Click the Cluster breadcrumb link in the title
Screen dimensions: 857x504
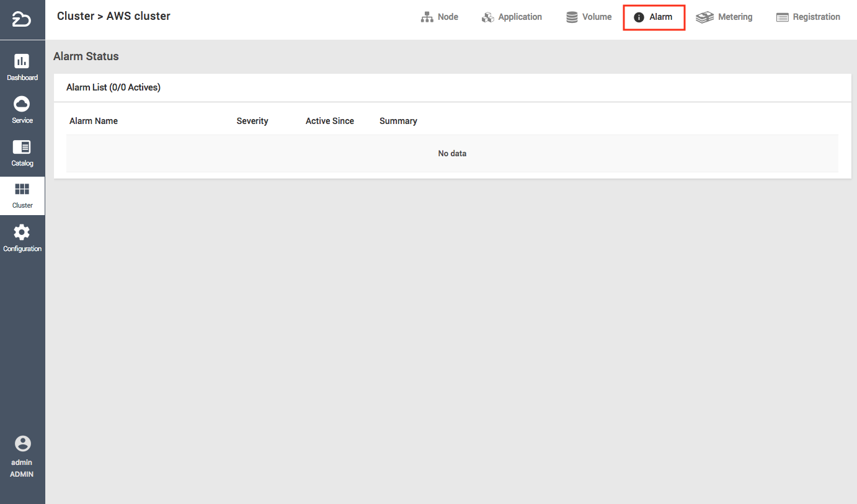(76, 16)
